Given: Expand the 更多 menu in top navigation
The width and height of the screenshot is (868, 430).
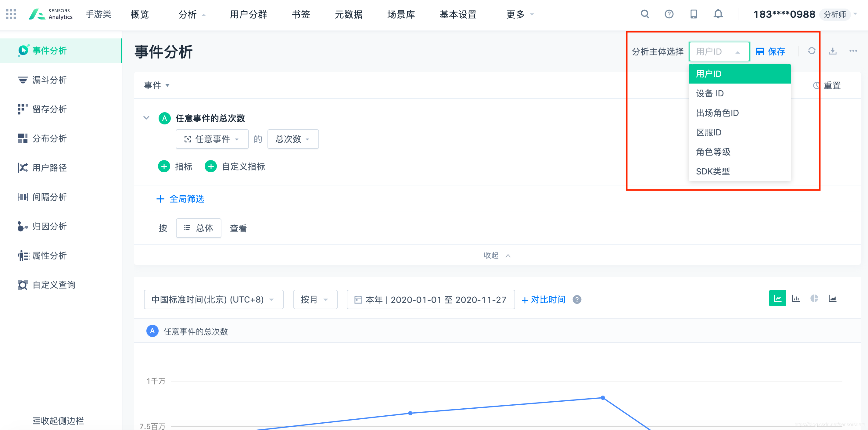Looking at the screenshot, I should coord(520,15).
